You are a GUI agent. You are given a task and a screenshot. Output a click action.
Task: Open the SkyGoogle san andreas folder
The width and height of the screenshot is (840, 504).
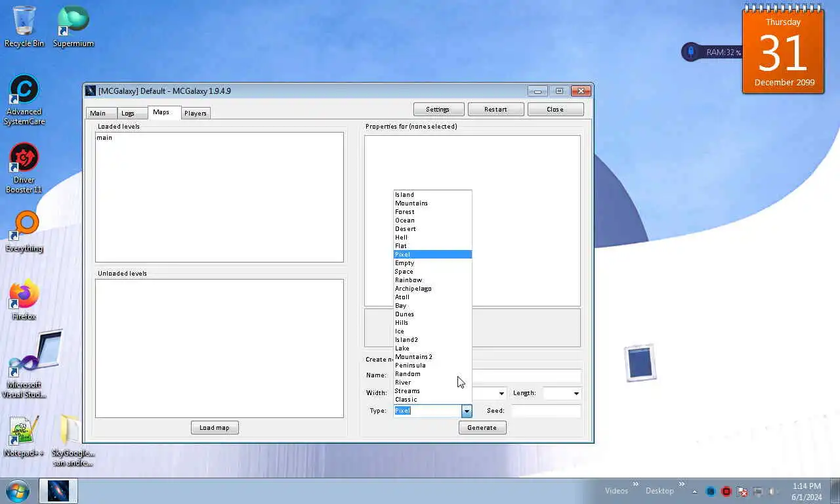73,440
